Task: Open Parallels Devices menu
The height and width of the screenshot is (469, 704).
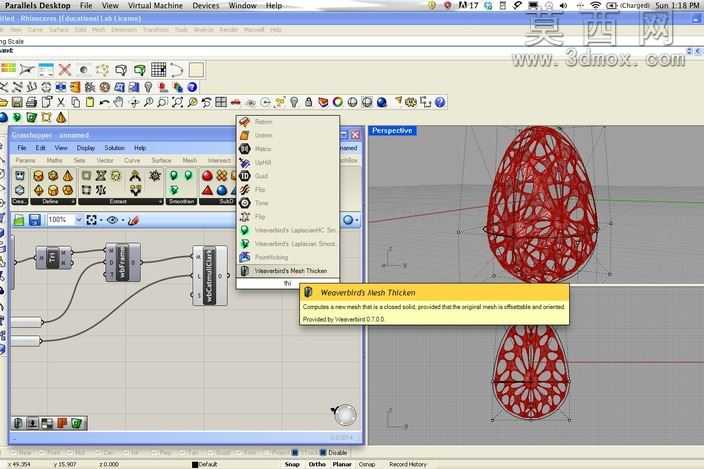Action: (206, 5)
